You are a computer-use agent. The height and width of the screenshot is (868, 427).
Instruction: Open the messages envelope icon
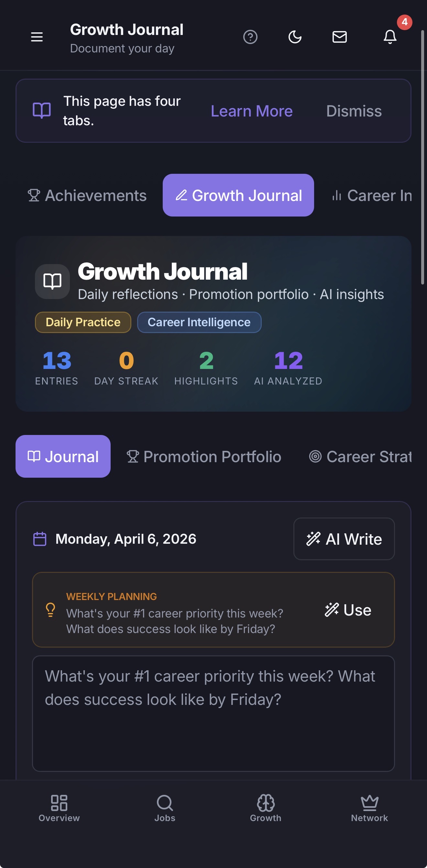point(339,37)
